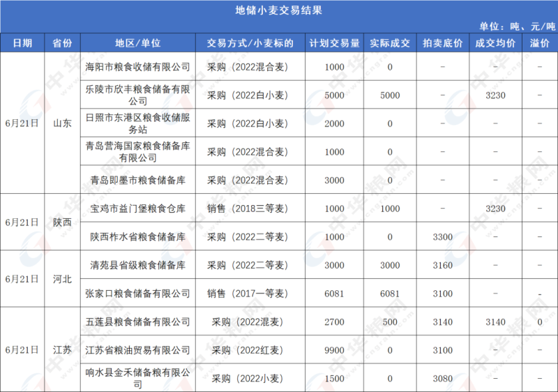The width and height of the screenshot is (558, 392).
Task: Select the 计划交易量 column header
Action: tap(334, 43)
